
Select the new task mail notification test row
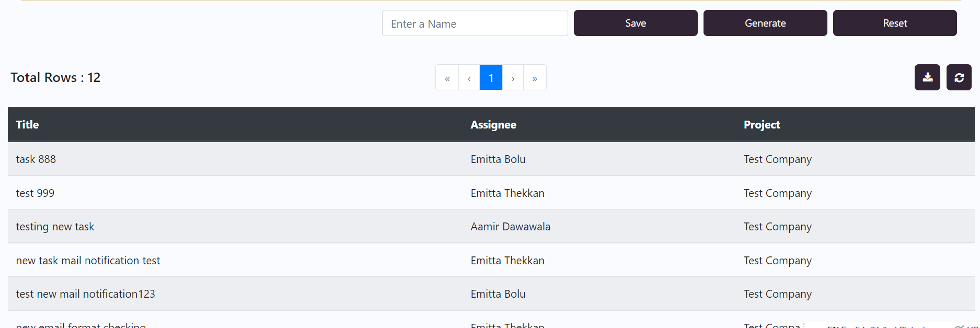(88, 261)
